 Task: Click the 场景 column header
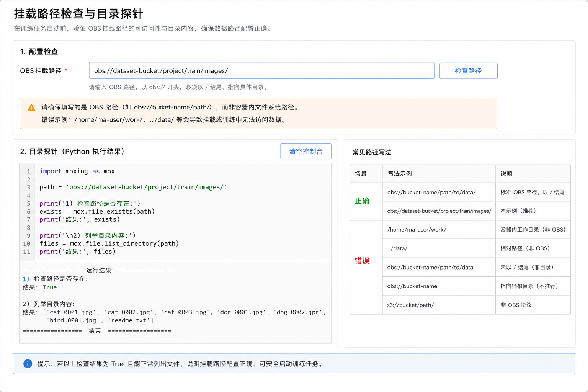[366, 174]
